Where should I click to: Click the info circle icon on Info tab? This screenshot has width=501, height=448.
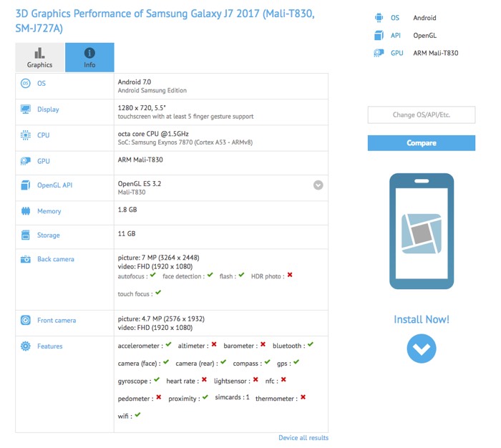point(89,53)
